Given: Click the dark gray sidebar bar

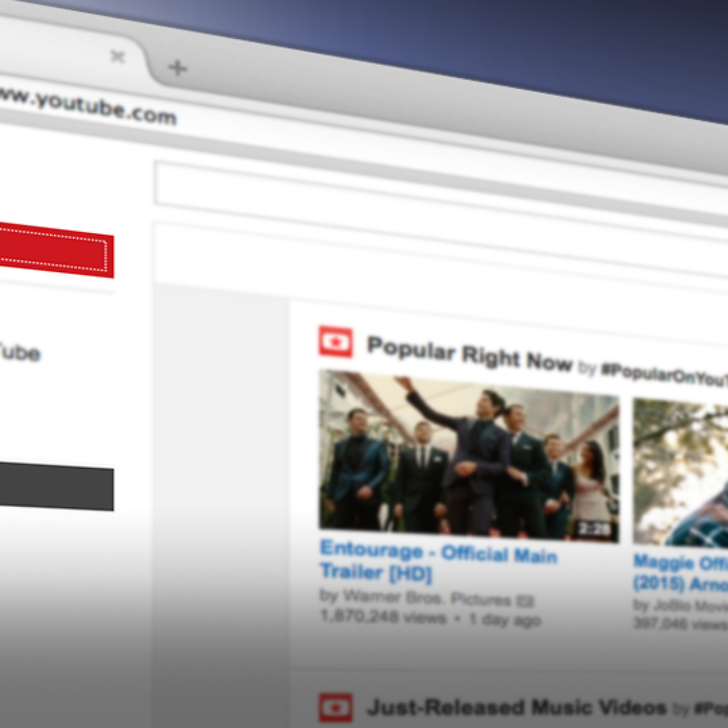Looking at the screenshot, I should point(55,486).
